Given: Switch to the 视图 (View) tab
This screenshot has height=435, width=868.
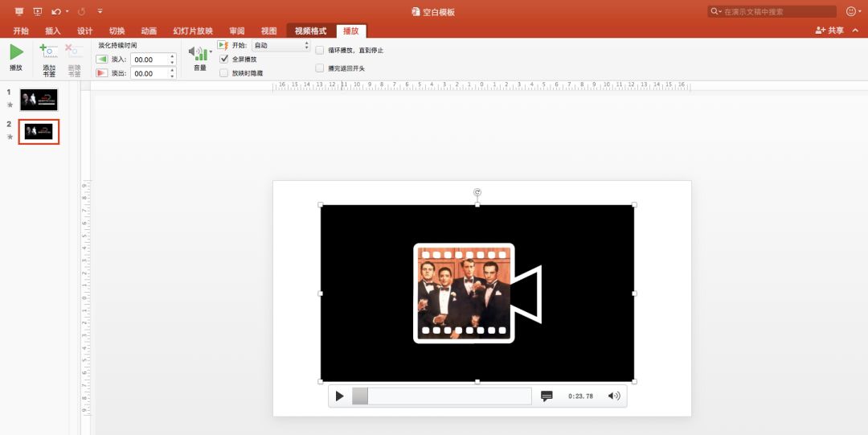Looking at the screenshot, I should pos(269,31).
